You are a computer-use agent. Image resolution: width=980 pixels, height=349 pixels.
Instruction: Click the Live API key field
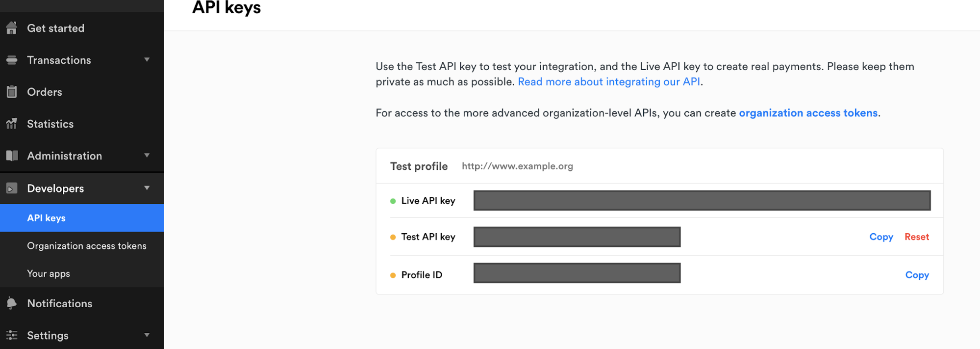(702, 201)
